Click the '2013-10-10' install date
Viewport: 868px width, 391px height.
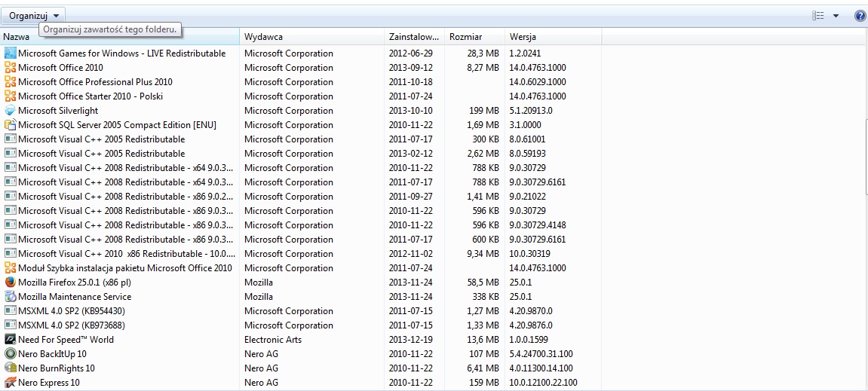411,111
